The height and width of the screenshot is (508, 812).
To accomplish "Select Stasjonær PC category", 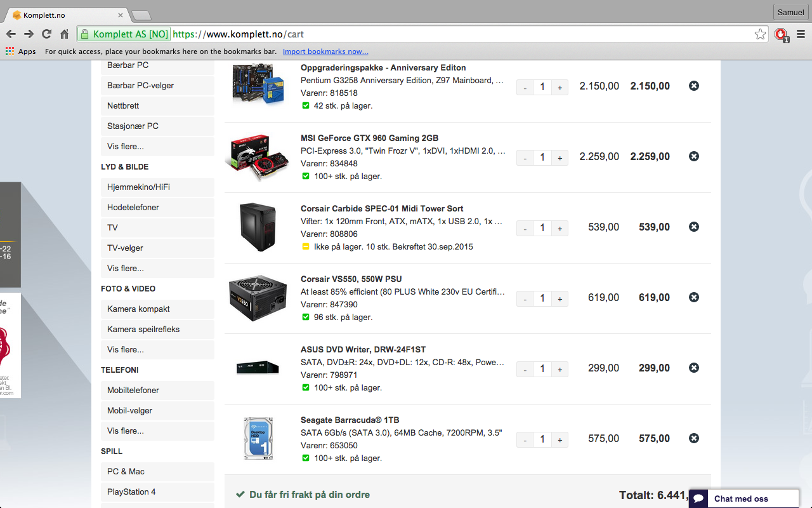I will [157, 126].
